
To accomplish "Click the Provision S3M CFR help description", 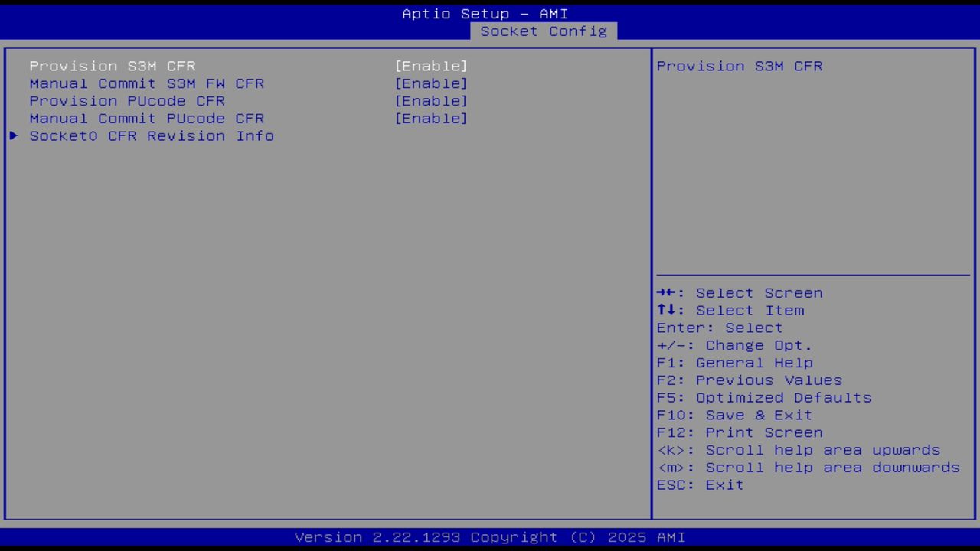I will click(739, 66).
